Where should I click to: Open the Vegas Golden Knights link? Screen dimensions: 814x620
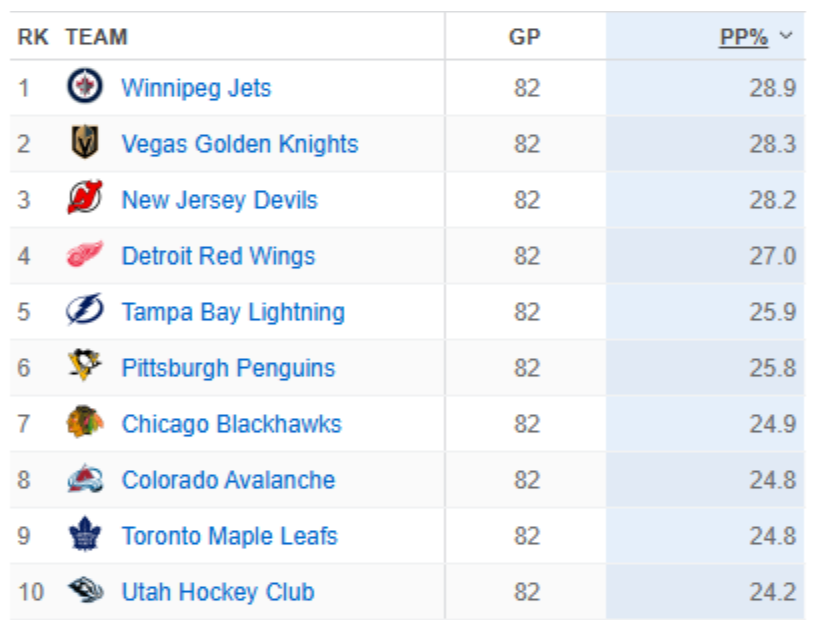coord(240,144)
